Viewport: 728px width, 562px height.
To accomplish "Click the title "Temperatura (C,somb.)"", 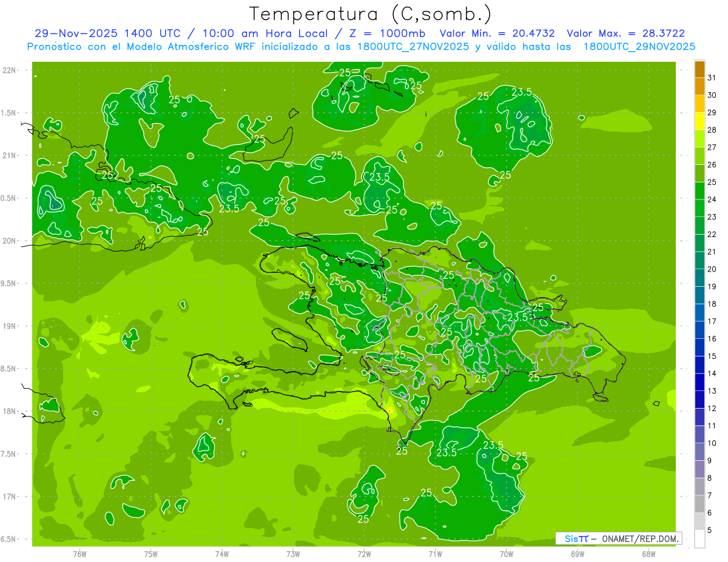I will coord(371,14).
